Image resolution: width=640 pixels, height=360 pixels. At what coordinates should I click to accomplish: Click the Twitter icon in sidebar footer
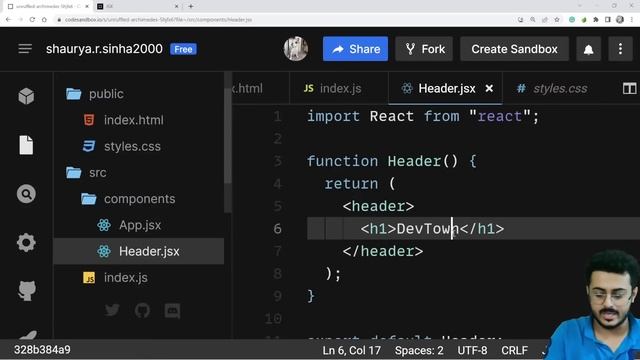tap(112, 310)
